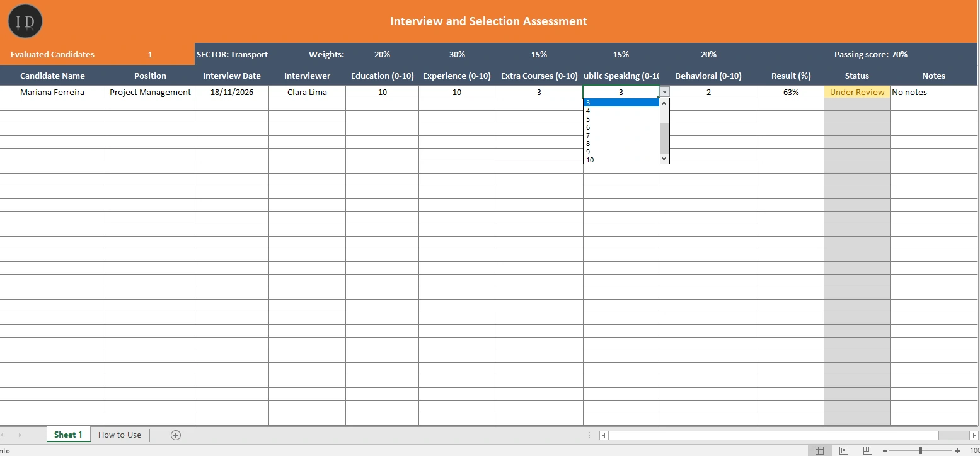980x456 pixels.
Task: Select highlighted 3 in the score dropdown list
Action: coord(621,103)
